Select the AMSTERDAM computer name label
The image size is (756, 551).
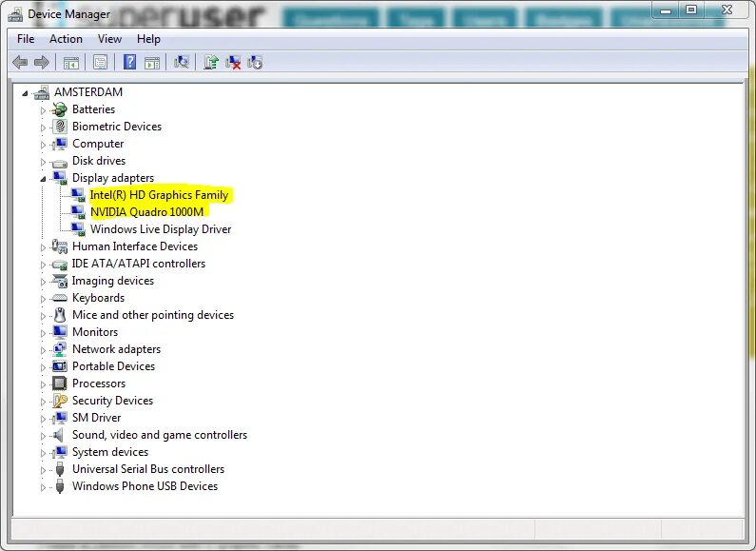point(88,92)
